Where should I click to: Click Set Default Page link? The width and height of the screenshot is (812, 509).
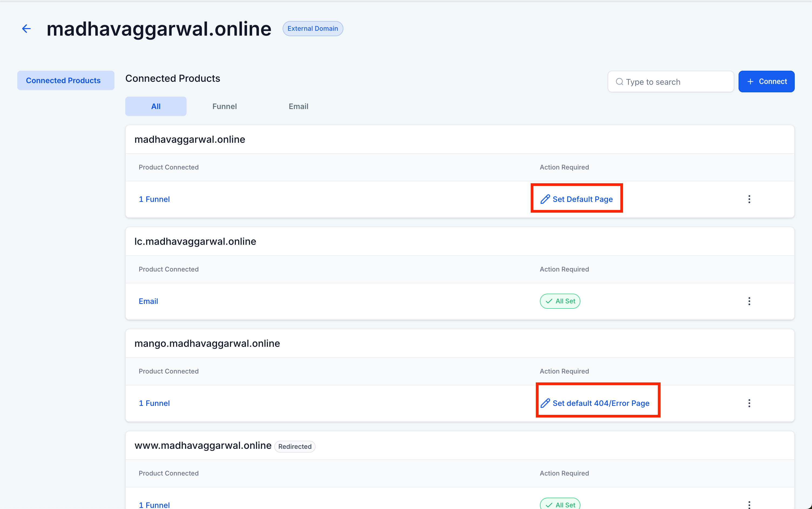point(582,199)
